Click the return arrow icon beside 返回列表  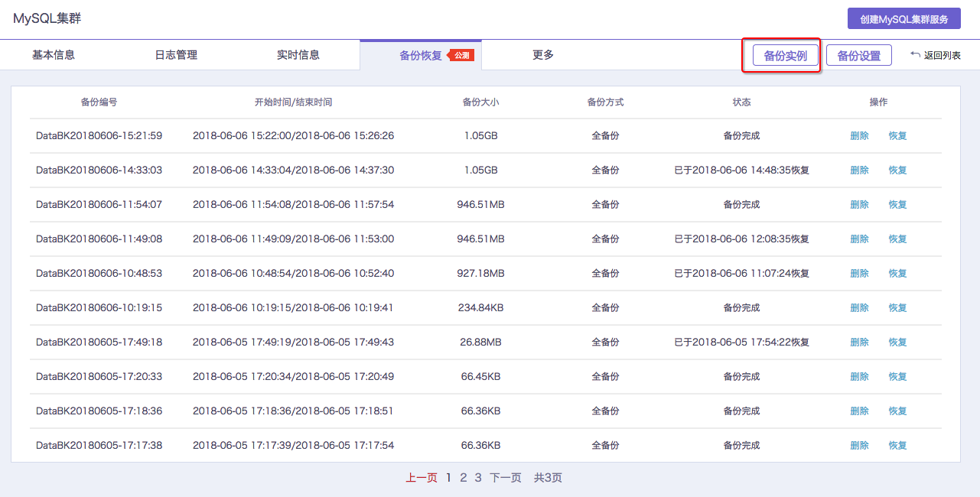(x=915, y=54)
